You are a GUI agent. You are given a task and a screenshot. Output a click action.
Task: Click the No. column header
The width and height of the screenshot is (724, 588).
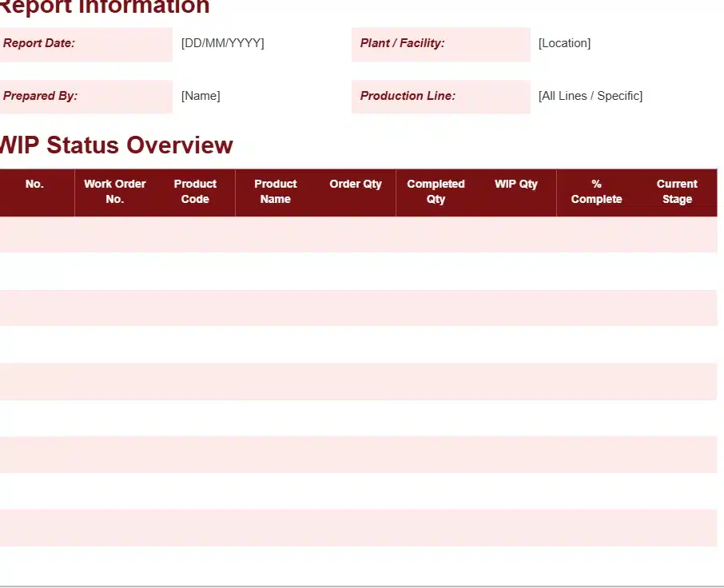[x=34, y=185]
